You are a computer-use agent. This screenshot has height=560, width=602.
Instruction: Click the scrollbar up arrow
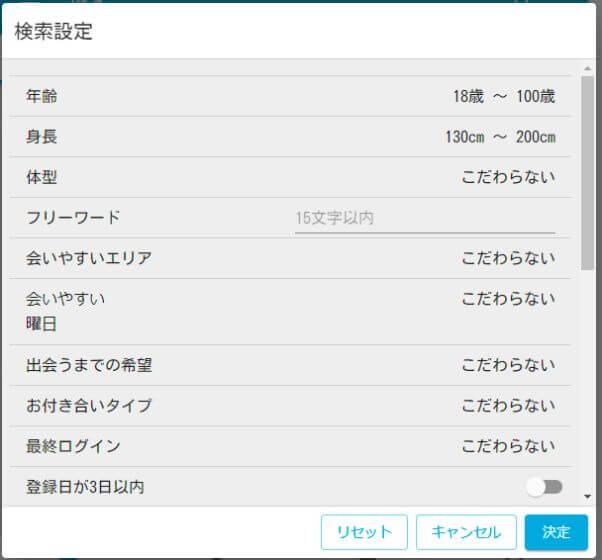pyautogui.click(x=588, y=68)
